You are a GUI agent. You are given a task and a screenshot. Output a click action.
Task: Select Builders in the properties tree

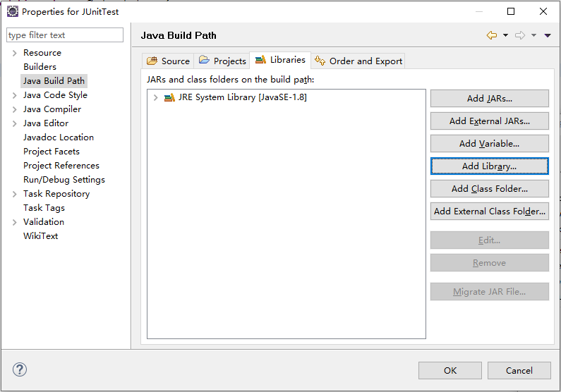click(x=40, y=67)
